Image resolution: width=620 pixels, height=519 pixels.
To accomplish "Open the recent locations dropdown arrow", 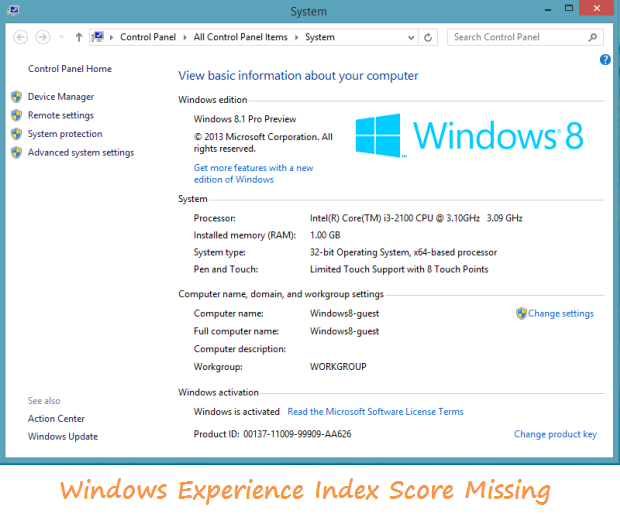I will click(x=61, y=38).
